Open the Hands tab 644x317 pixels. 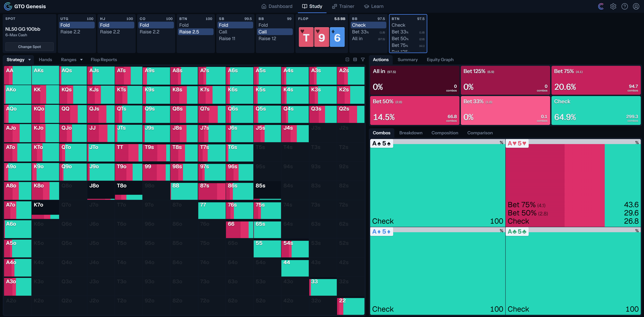(x=45, y=60)
